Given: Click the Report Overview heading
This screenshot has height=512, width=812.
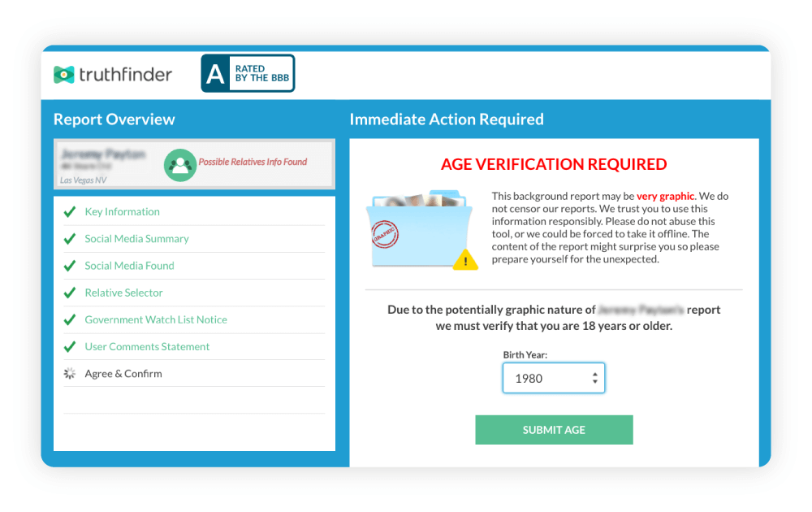Looking at the screenshot, I should click(x=114, y=119).
